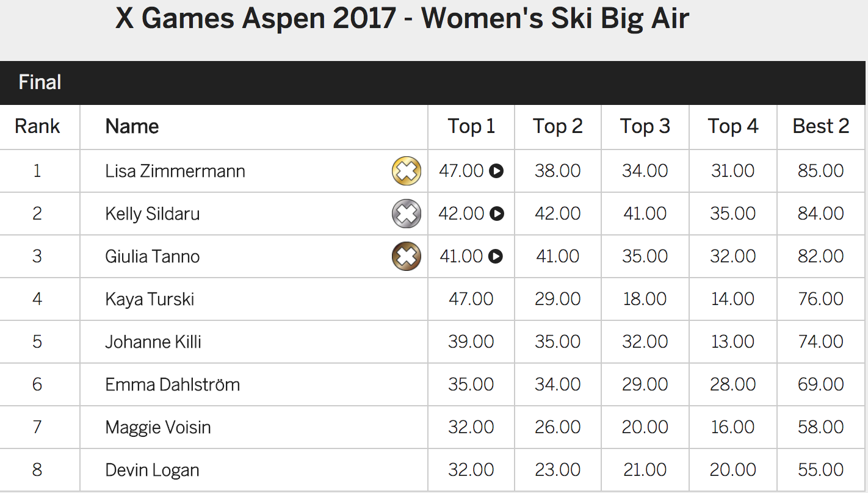Click the Top 1 column header

471,126
